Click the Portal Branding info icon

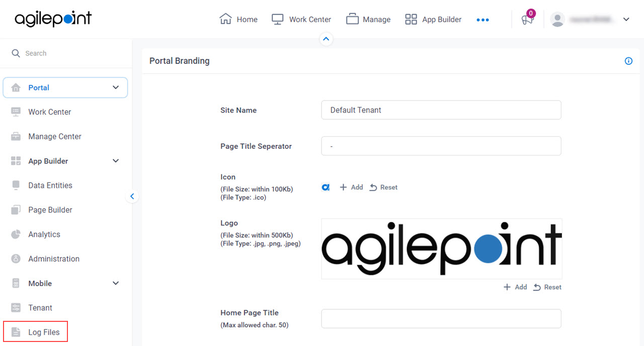(x=628, y=61)
